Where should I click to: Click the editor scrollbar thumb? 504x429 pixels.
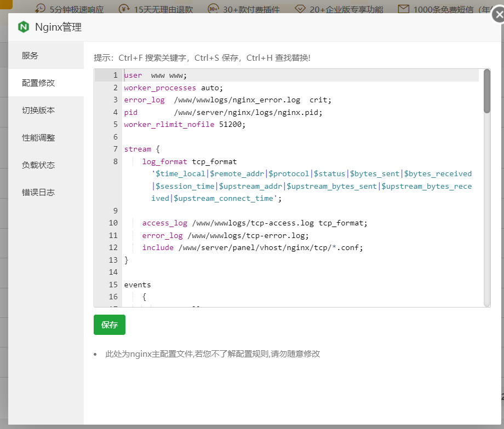tap(486, 89)
